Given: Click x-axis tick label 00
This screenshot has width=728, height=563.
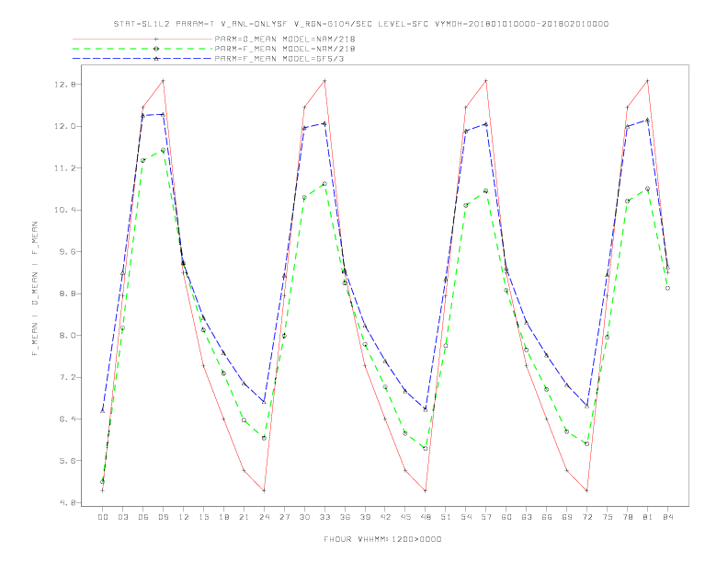Looking at the screenshot, I should (x=103, y=517).
